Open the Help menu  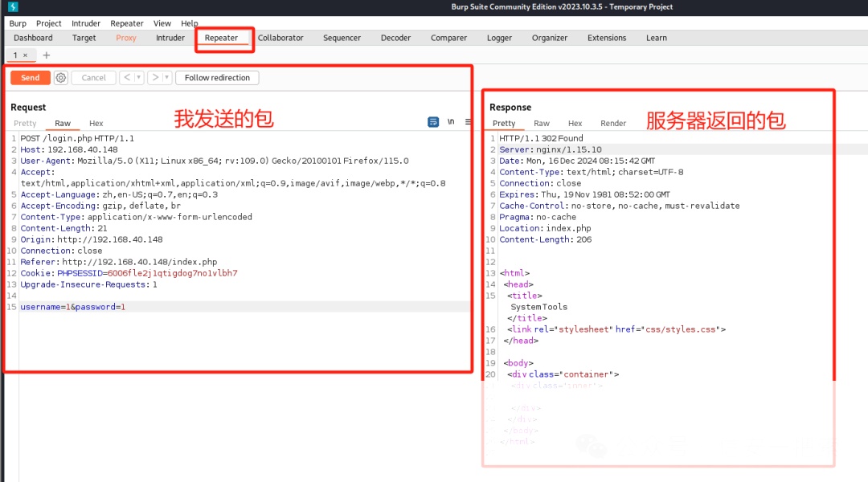(190, 23)
